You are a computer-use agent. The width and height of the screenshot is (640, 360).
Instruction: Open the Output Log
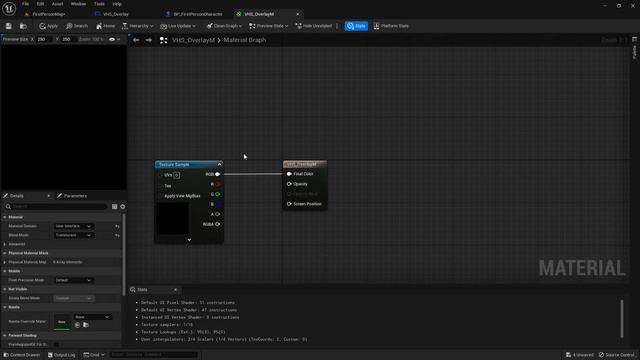62,355
